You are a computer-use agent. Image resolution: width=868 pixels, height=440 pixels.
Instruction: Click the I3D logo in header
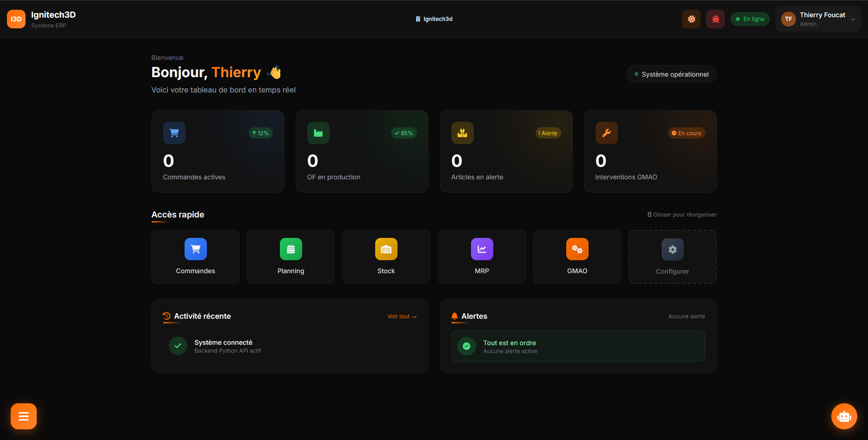[16, 19]
